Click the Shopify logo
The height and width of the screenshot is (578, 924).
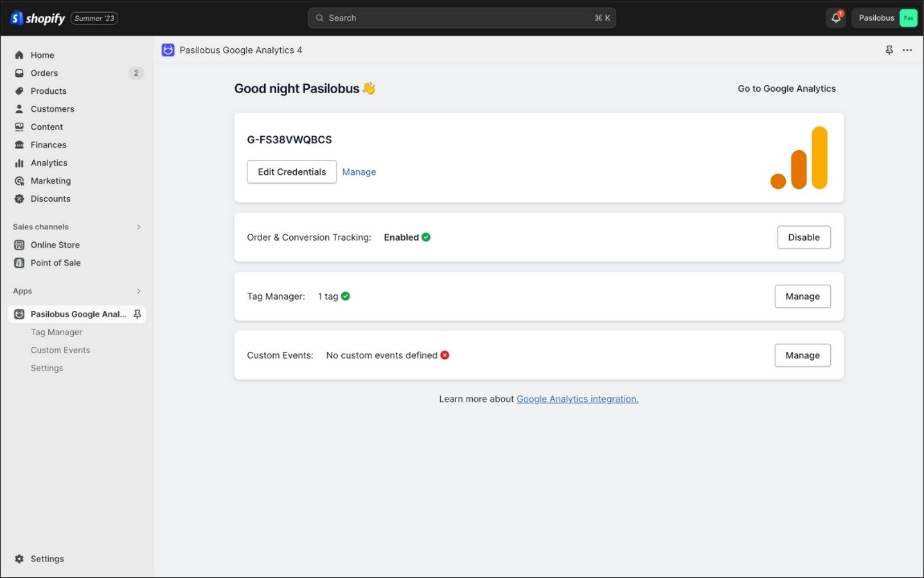[x=39, y=18]
